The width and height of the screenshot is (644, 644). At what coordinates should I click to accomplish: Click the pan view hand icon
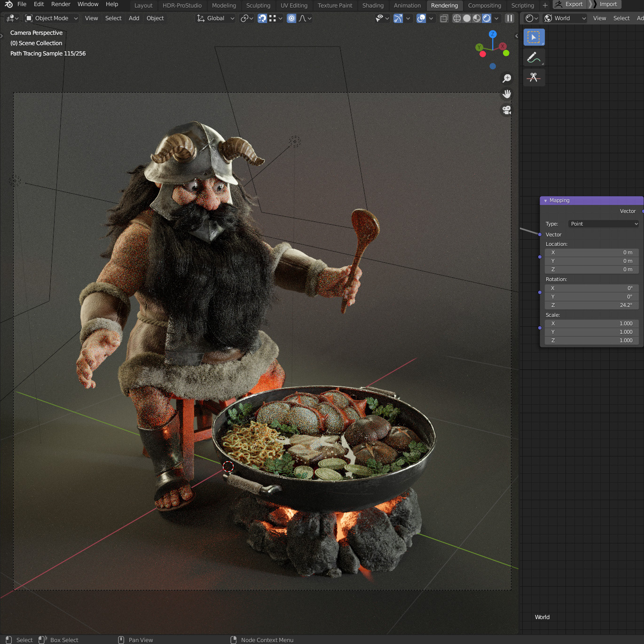pos(507,94)
